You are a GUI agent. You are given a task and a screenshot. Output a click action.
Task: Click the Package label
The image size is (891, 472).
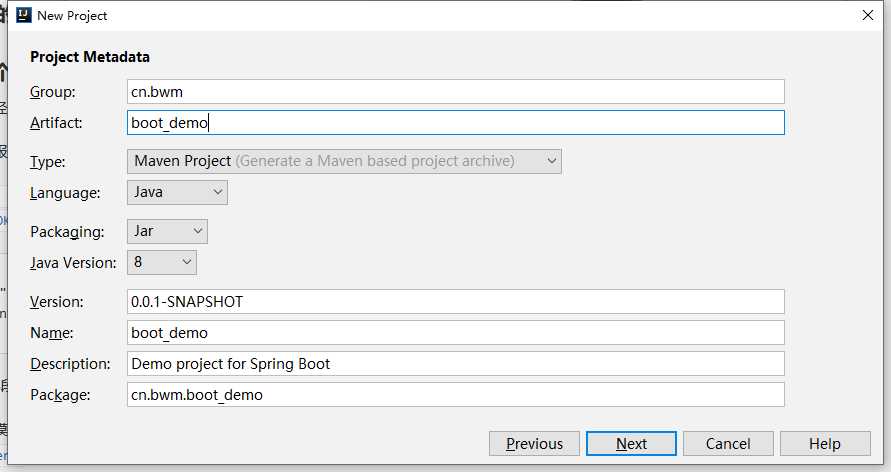pyautogui.click(x=60, y=395)
